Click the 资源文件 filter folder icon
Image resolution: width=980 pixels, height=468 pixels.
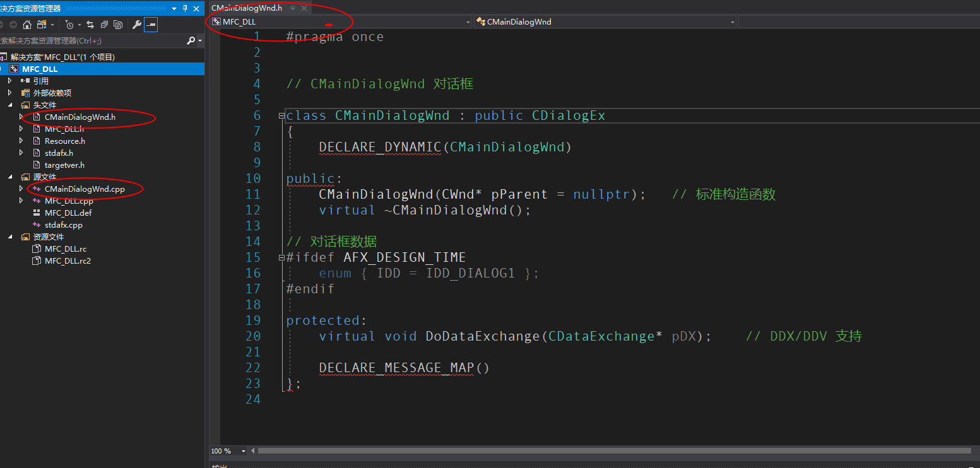[25, 237]
